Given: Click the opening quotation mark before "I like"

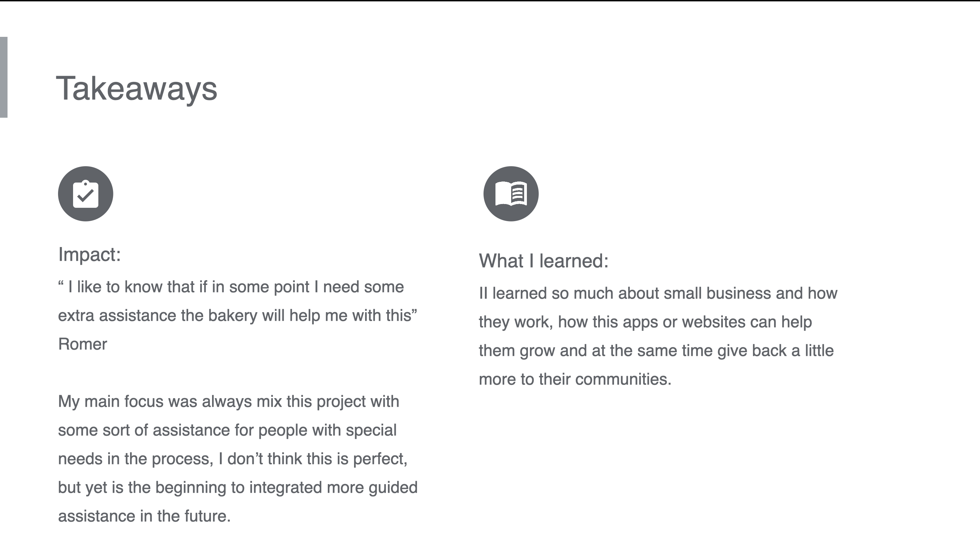Looking at the screenshot, I should (x=61, y=284).
